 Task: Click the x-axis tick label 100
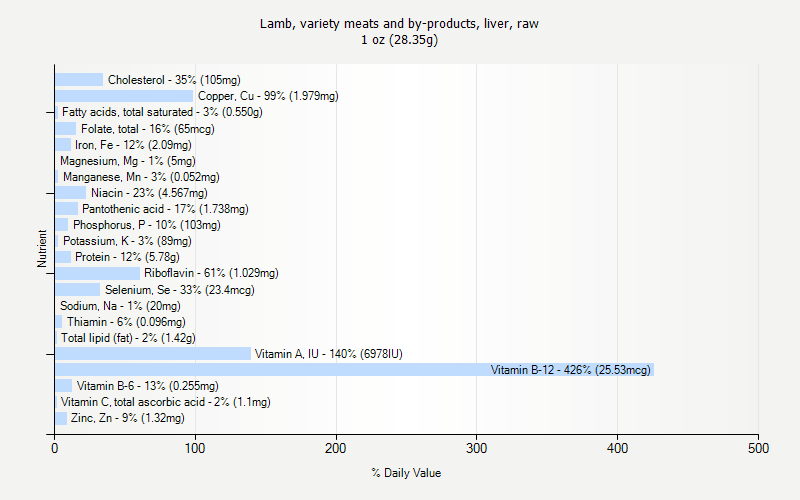195,448
